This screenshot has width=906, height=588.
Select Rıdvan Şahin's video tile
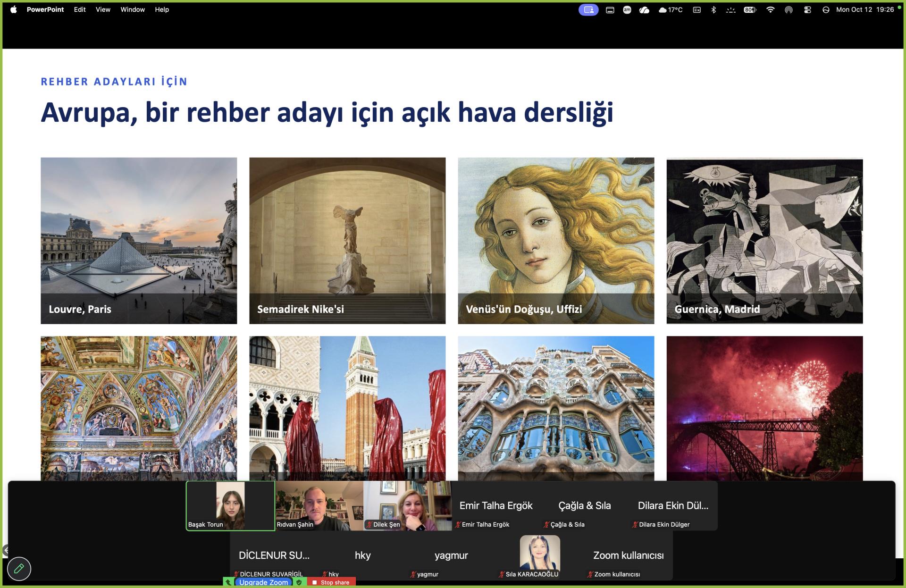click(x=319, y=506)
